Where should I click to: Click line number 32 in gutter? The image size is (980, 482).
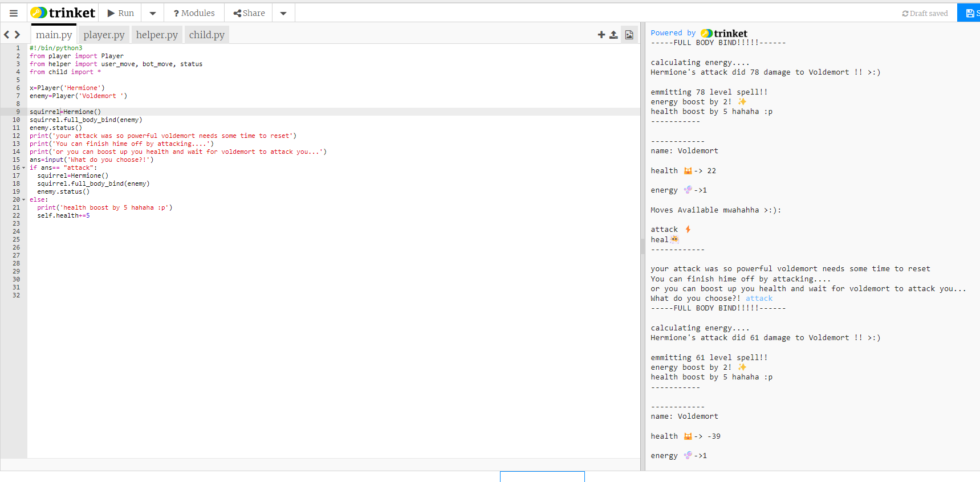click(x=16, y=295)
